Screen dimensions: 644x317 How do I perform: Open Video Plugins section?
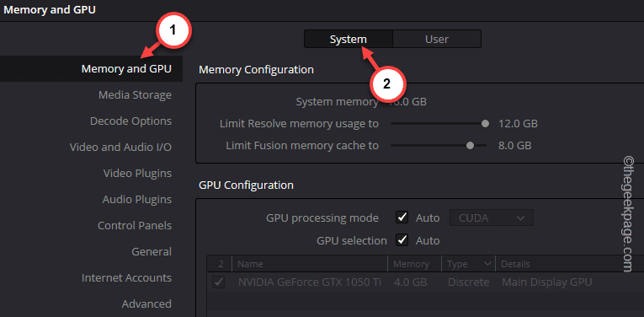coord(137,174)
